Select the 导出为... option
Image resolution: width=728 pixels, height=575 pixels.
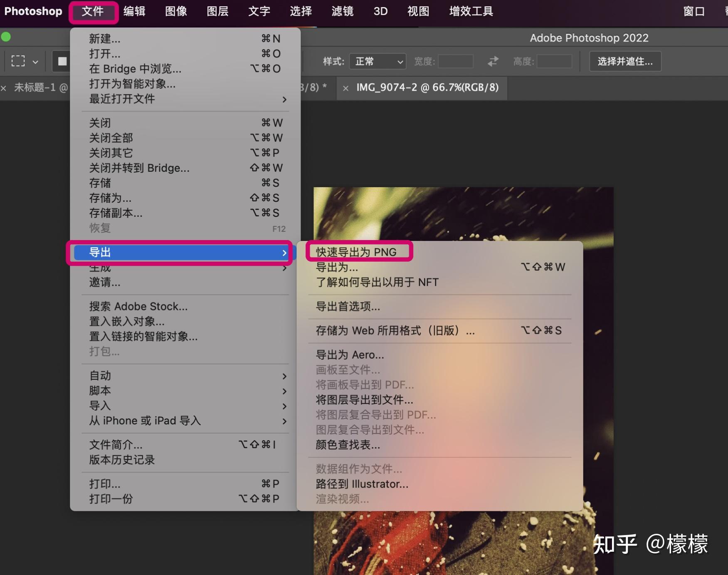(337, 267)
